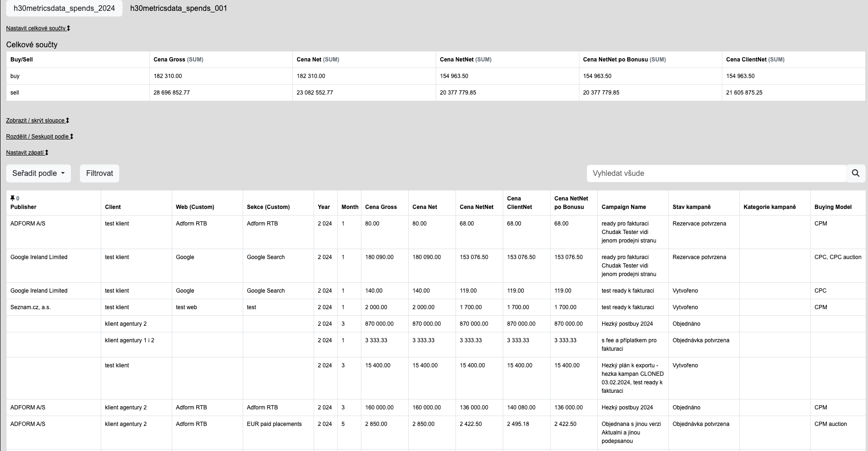Focus the Vyhledat všude search field
Viewport: 868px width, 451px height.
(716, 173)
